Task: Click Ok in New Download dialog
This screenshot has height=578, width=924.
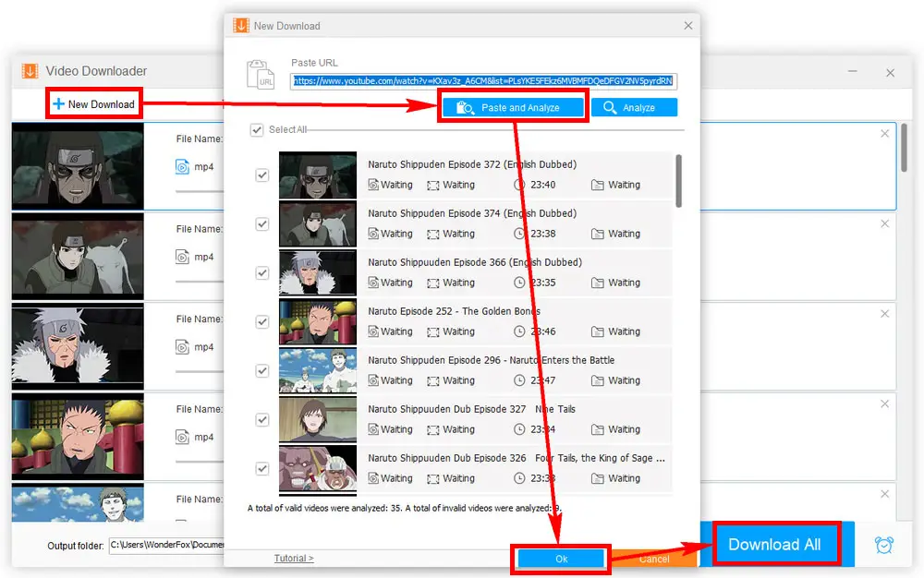Action: 561,559
